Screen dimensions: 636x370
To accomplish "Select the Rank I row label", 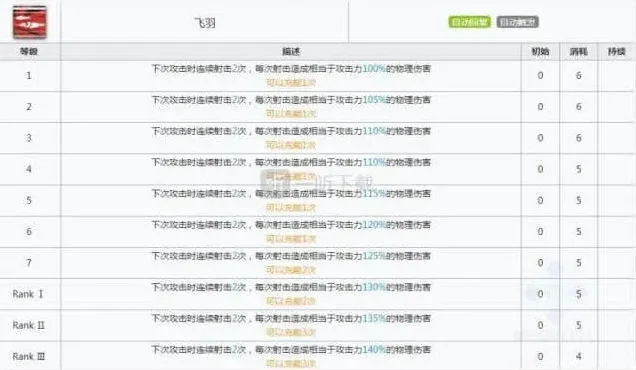I will pos(28,294).
